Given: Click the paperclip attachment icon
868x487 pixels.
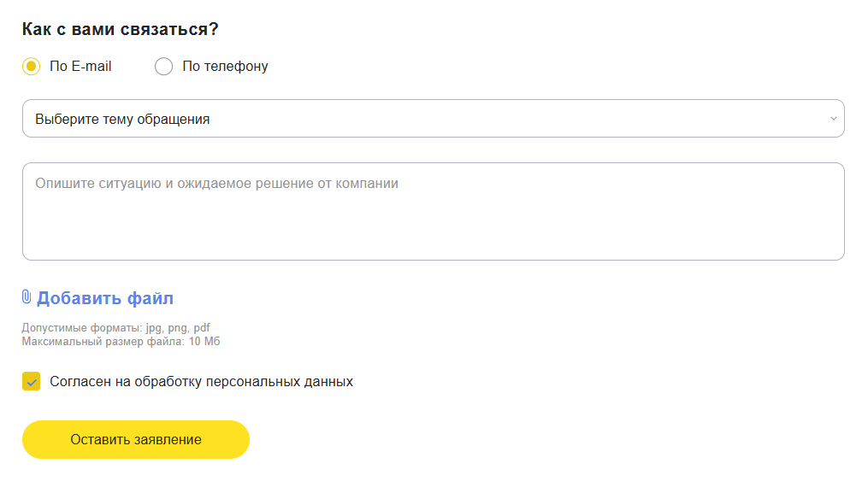Looking at the screenshot, I should tap(27, 297).
